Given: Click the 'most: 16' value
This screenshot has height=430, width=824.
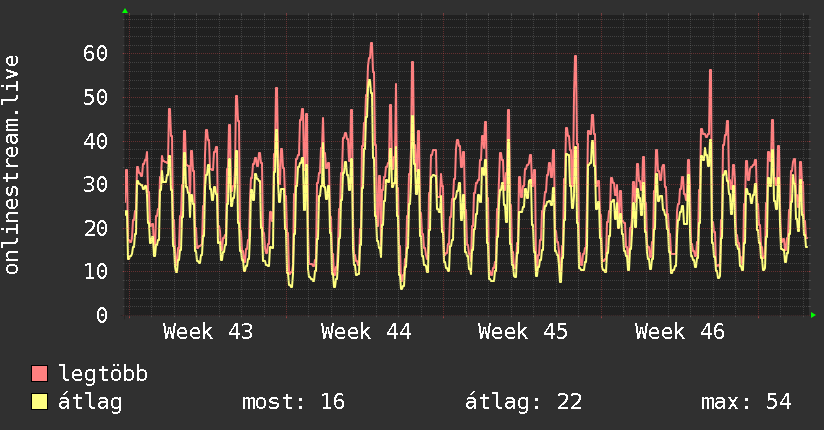Looking at the screenshot, I should (x=293, y=402).
